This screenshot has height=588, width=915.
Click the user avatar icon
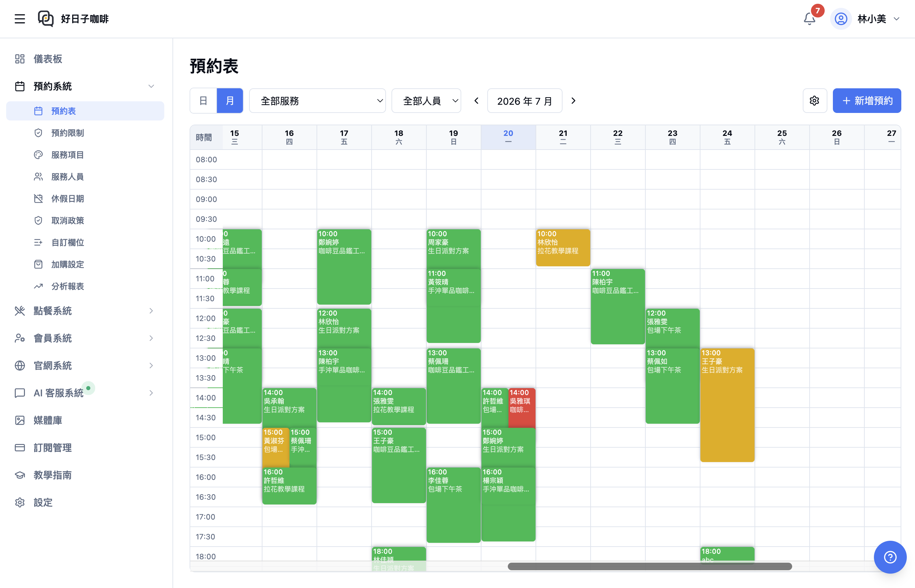pos(841,19)
